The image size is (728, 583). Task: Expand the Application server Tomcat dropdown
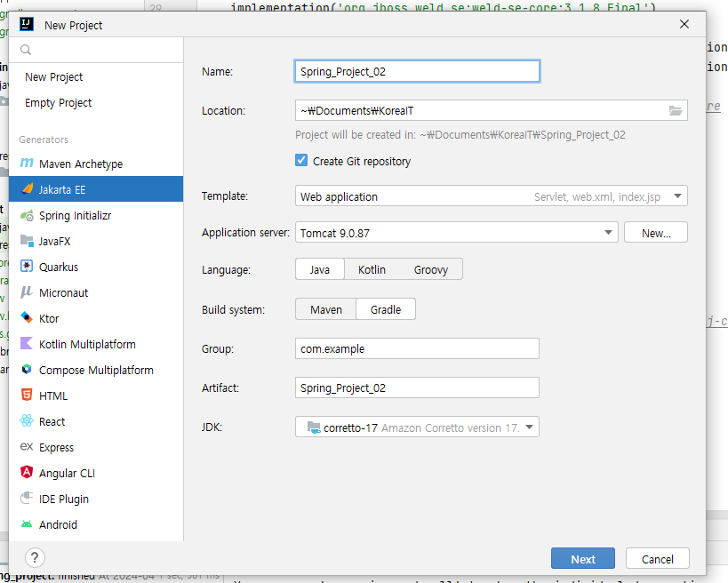click(x=608, y=232)
